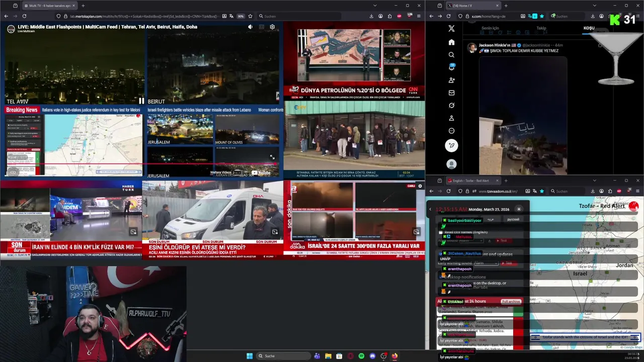Click Full archive button in alerts panel
Viewport: 644px width, 362px height.
pyautogui.click(x=511, y=301)
